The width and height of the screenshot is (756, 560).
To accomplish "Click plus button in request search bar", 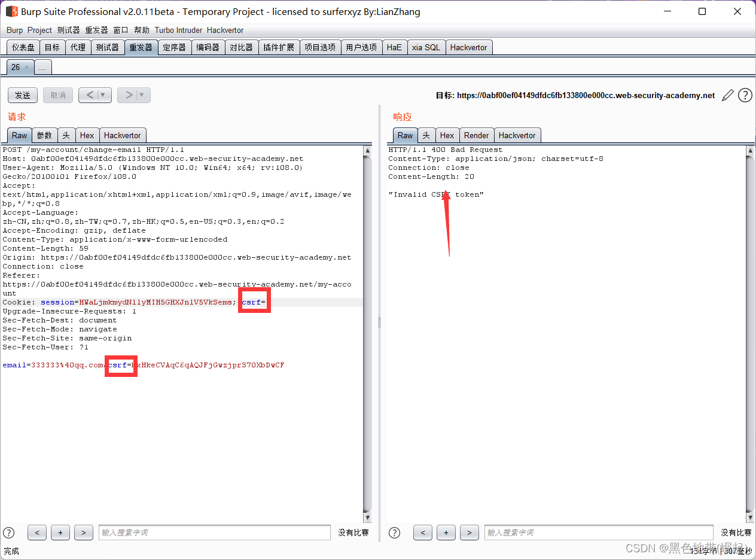I will coord(60,532).
